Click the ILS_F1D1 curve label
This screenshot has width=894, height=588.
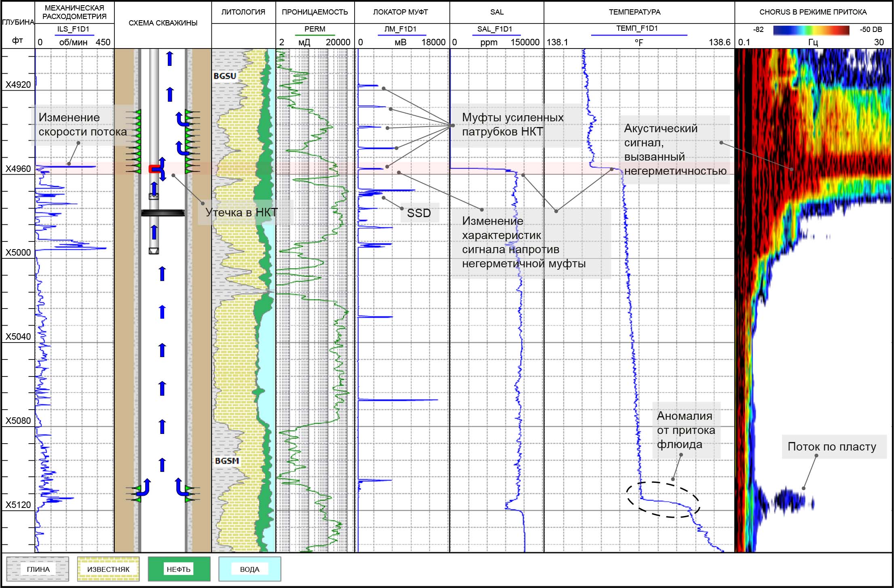click(x=73, y=29)
